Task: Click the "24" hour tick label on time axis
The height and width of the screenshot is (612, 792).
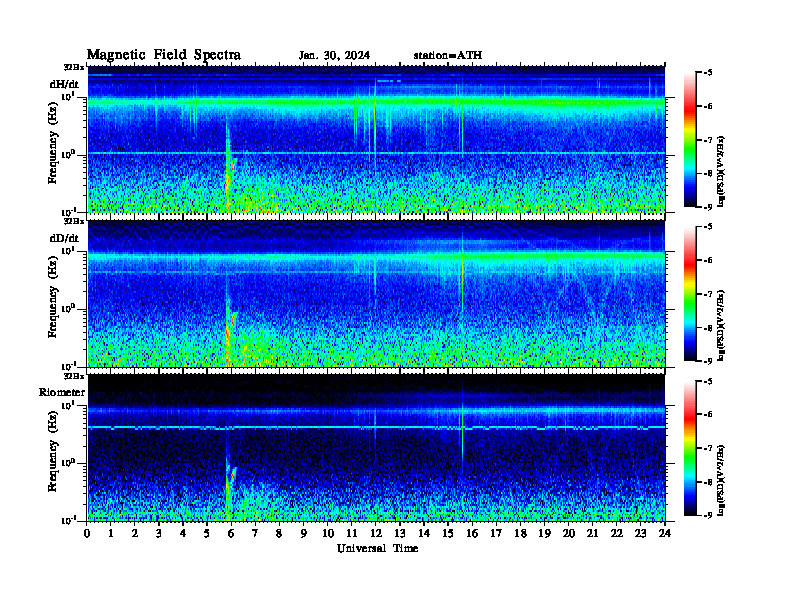Action: (x=665, y=534)
